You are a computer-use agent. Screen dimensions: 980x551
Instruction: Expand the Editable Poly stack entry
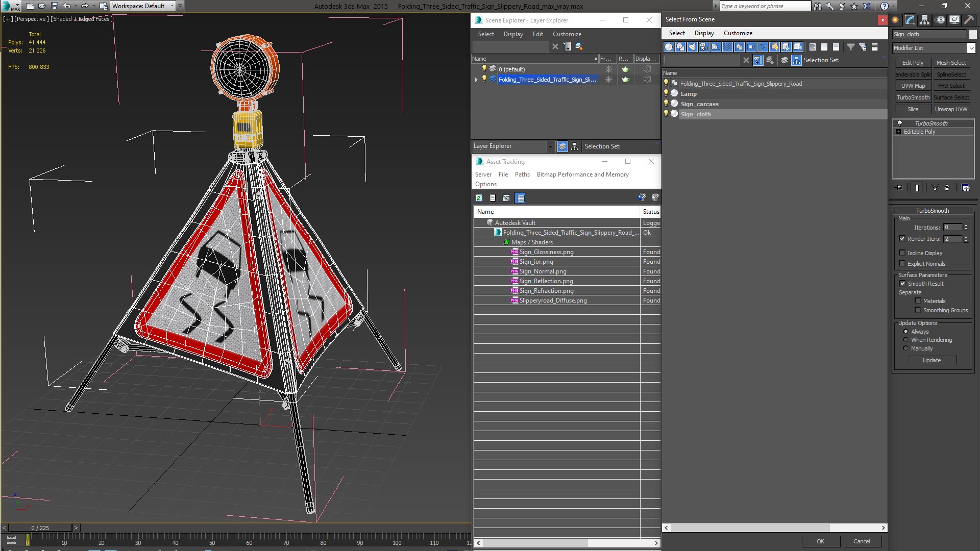tap(899, 132)
